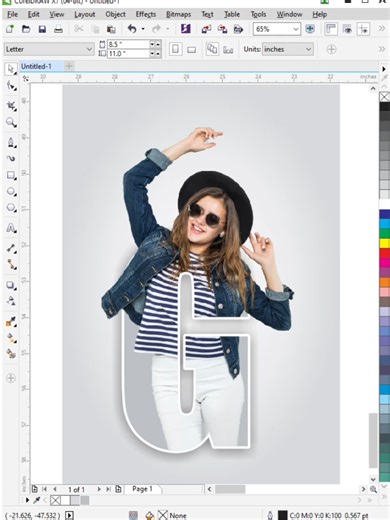
Task: Go to the first page arrow
Action: pyautogui.click(x=45, y=489)
